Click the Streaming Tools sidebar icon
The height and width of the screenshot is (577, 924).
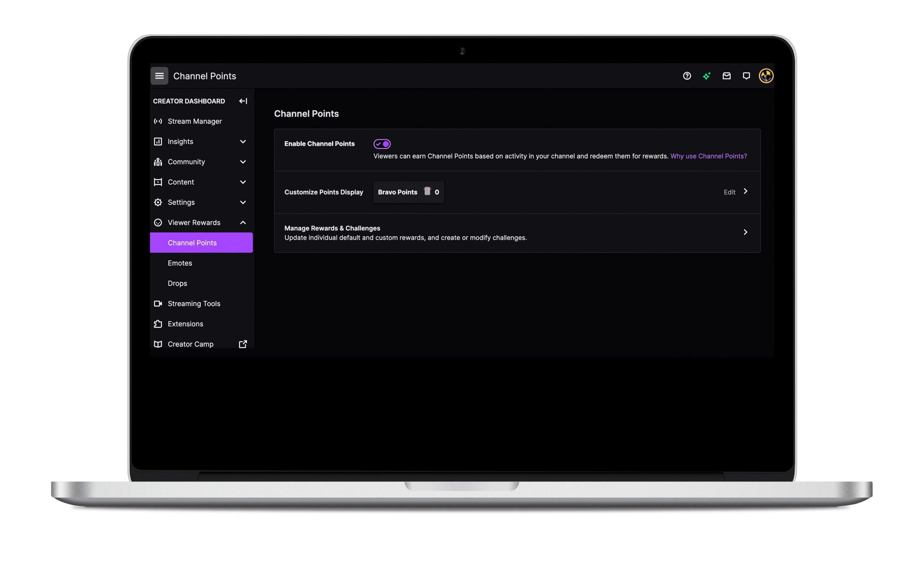point(158,303)
